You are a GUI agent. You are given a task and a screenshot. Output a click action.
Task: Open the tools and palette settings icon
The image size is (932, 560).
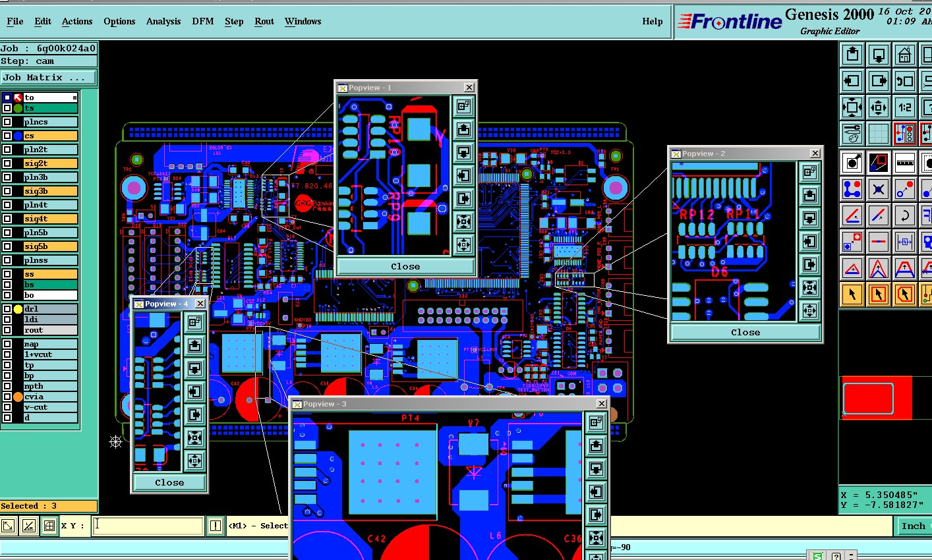tap(852, 134)
